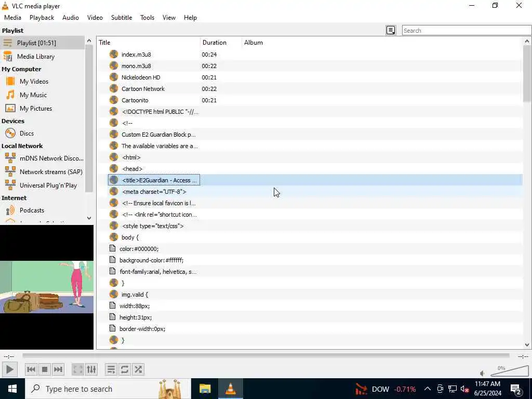Focus the playlist Search field
The width and height of the screenshot is (532, 399).
tap(467, 30)
